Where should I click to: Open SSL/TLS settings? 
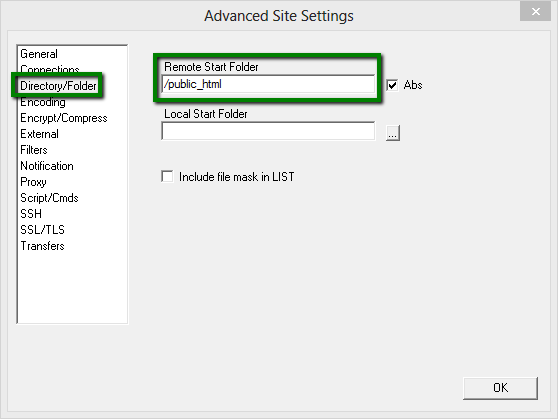tap(42, 230)
